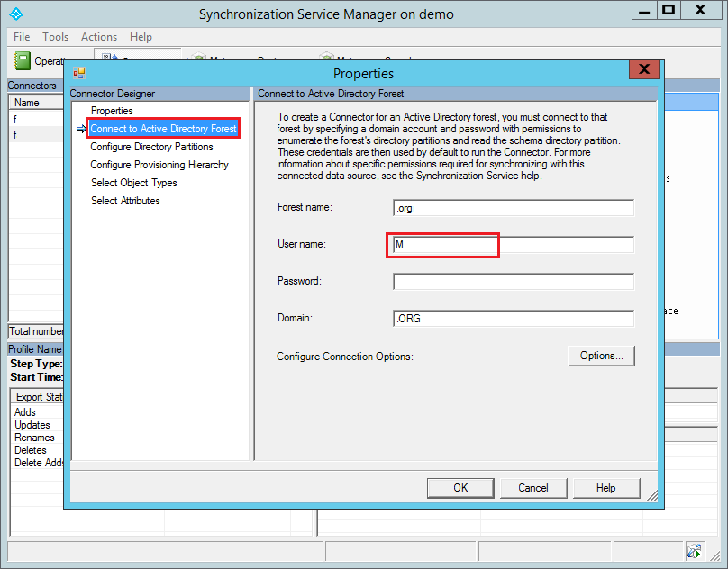
Task: Confirm the dialog with OK
Action: (x=460, y=488)
